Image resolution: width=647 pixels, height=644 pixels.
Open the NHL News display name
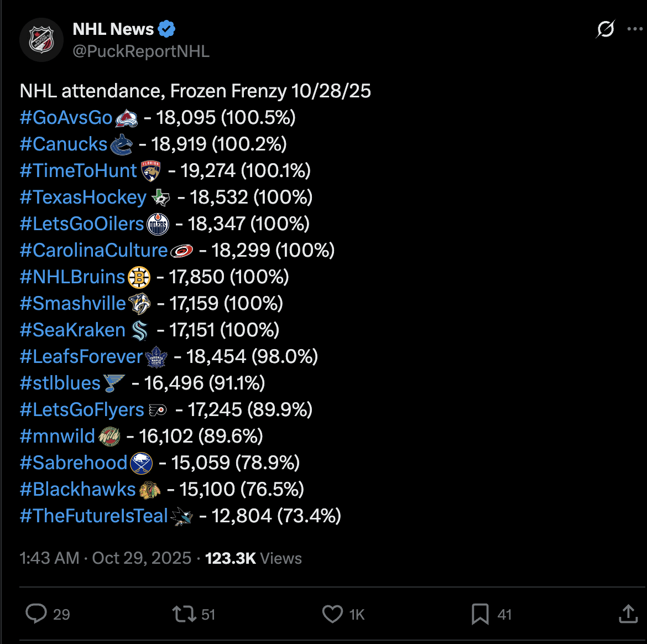(113, 29)
